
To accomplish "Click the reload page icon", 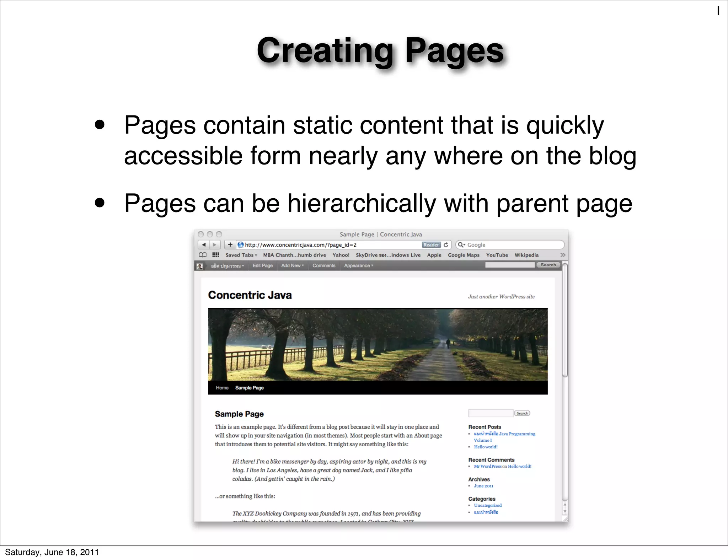I will (x=446, y=245).
